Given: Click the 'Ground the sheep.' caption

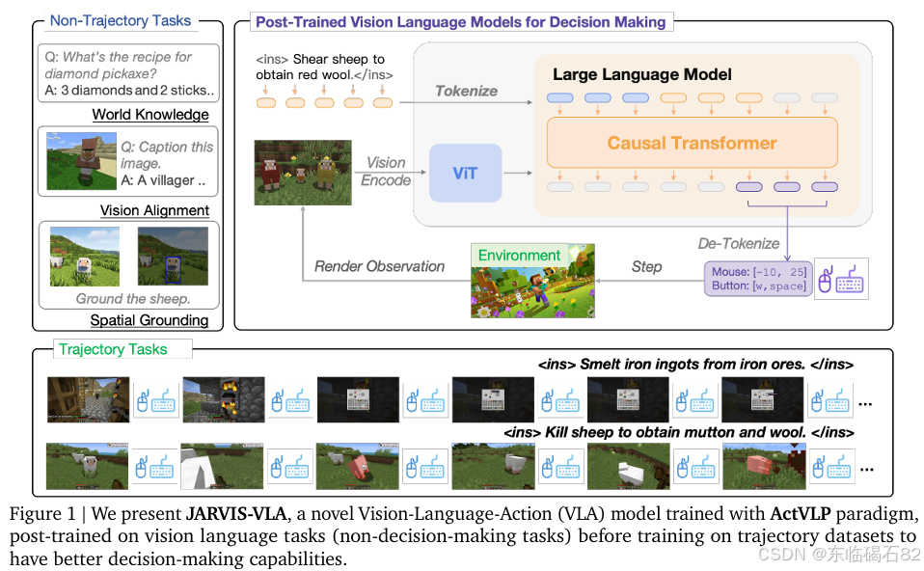Looking at the screenshot, I should [133, 299].
